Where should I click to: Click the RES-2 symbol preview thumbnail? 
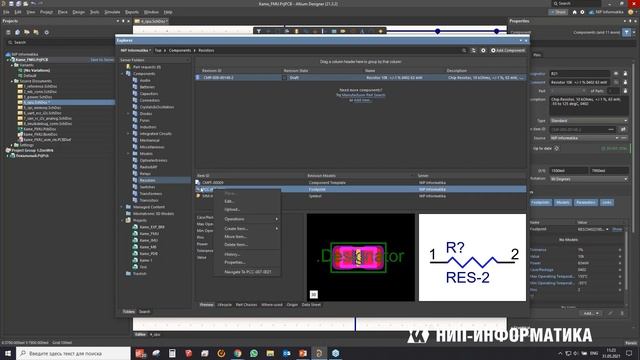click(x=472, y=258)
